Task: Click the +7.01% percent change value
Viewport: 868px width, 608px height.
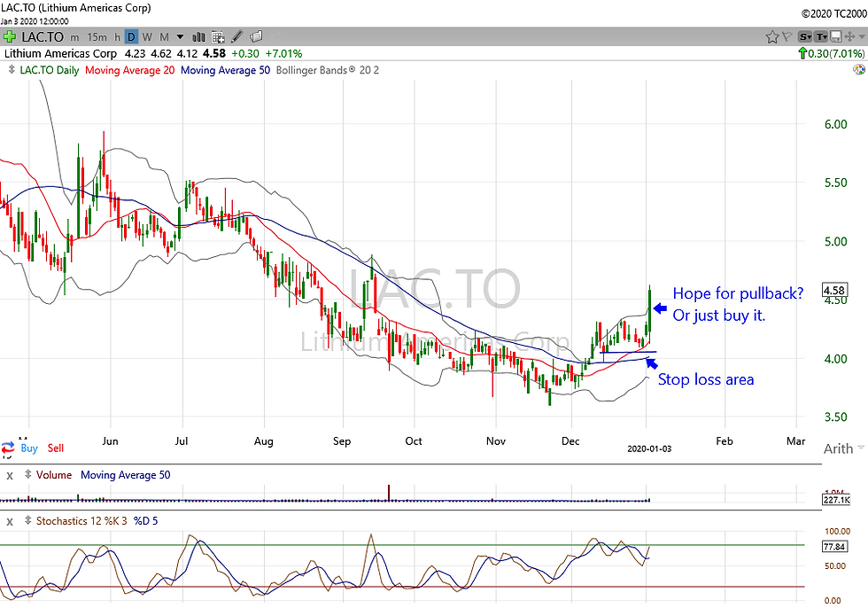Action: (x=283, y=54)
